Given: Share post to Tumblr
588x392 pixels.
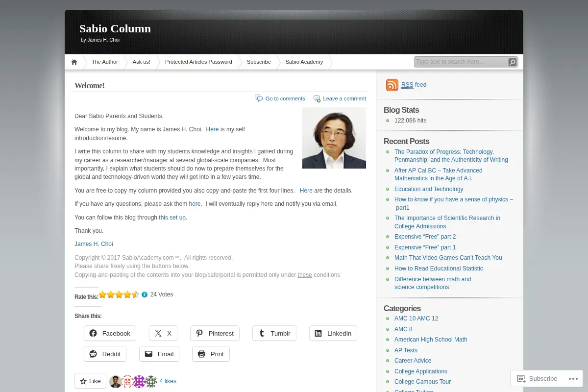Looking at the screenshot, I should 274,333.
